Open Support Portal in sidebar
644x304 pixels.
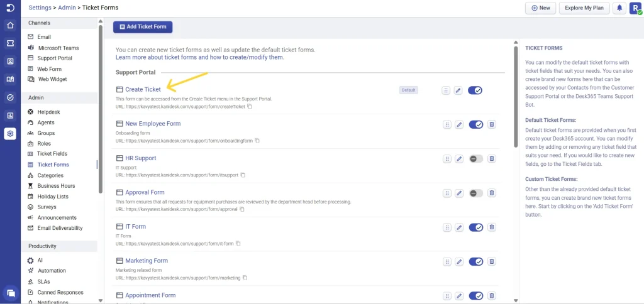coord(55,58)
